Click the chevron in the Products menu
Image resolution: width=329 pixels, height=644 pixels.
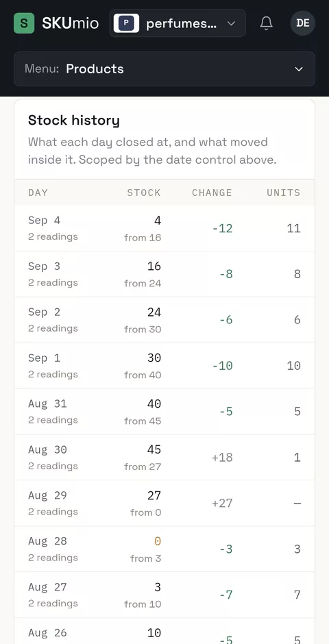[x=299, y=69]
